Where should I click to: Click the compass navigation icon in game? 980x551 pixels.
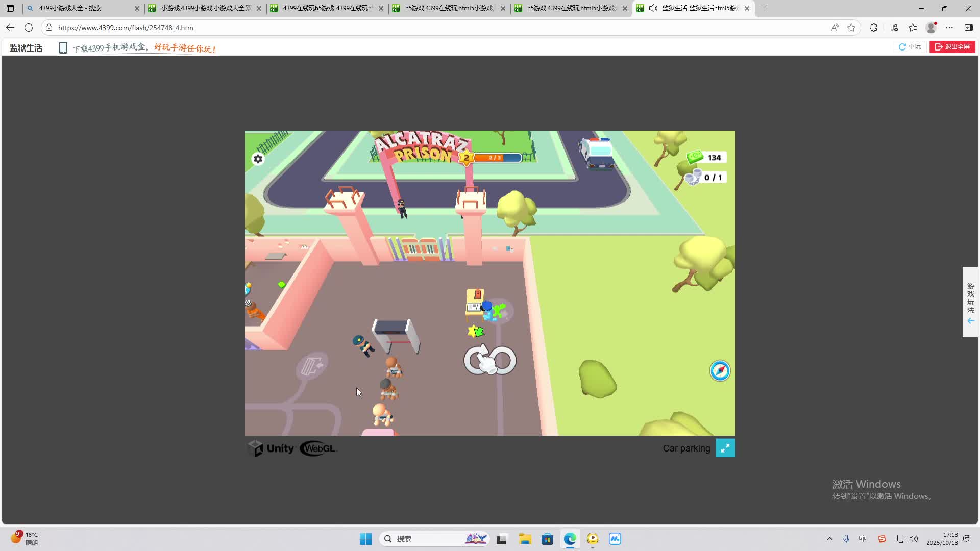pyautogui.click(x=720, y=371)
